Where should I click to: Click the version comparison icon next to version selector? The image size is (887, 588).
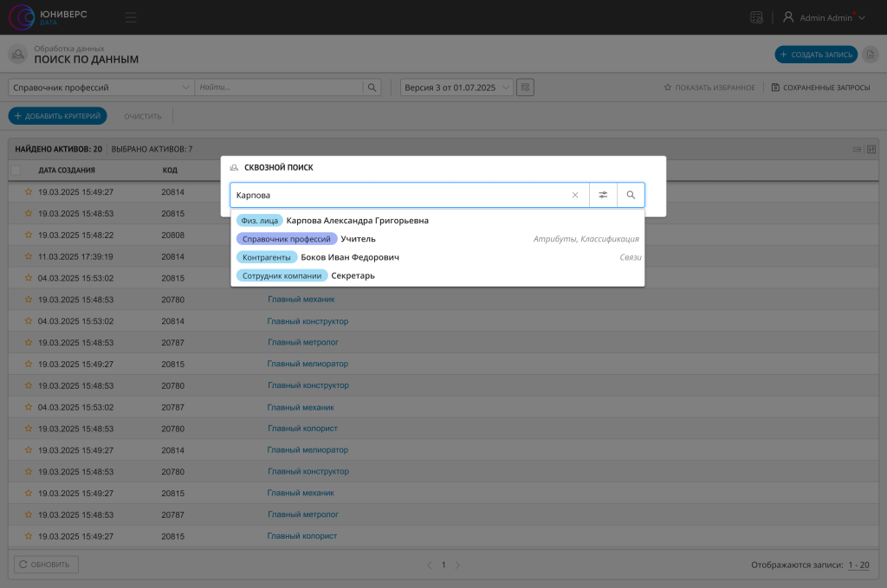(526, 87)
